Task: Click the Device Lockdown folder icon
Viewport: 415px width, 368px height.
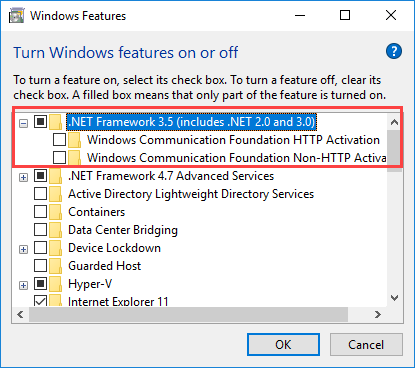Action: [55, 248]
